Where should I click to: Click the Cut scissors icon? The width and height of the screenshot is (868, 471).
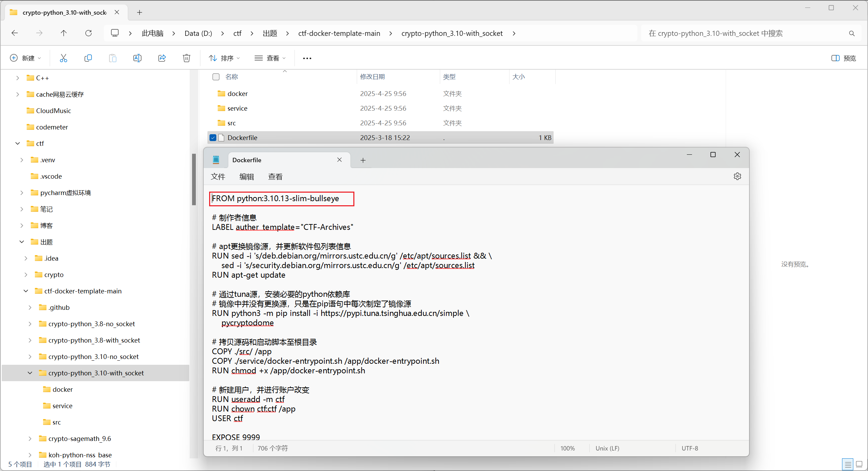(64, 58)
